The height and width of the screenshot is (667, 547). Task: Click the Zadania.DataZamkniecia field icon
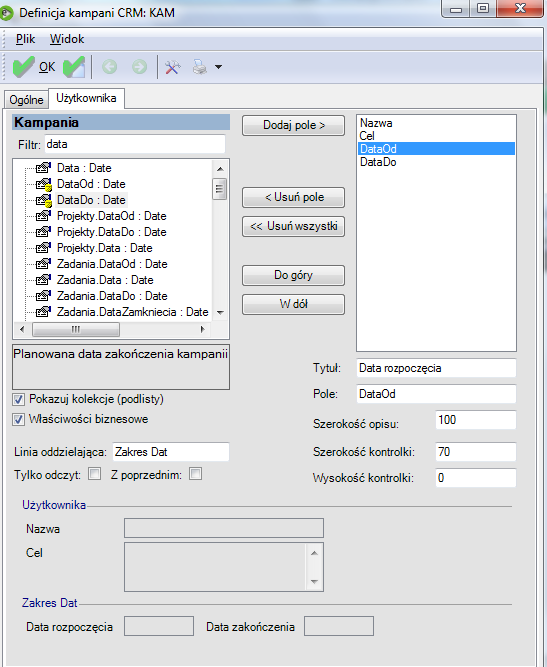43,312
